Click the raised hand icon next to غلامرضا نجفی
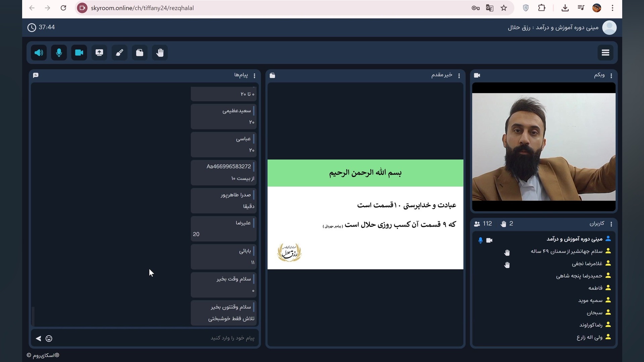The image size is (644, 362). [x=507, y=265]
